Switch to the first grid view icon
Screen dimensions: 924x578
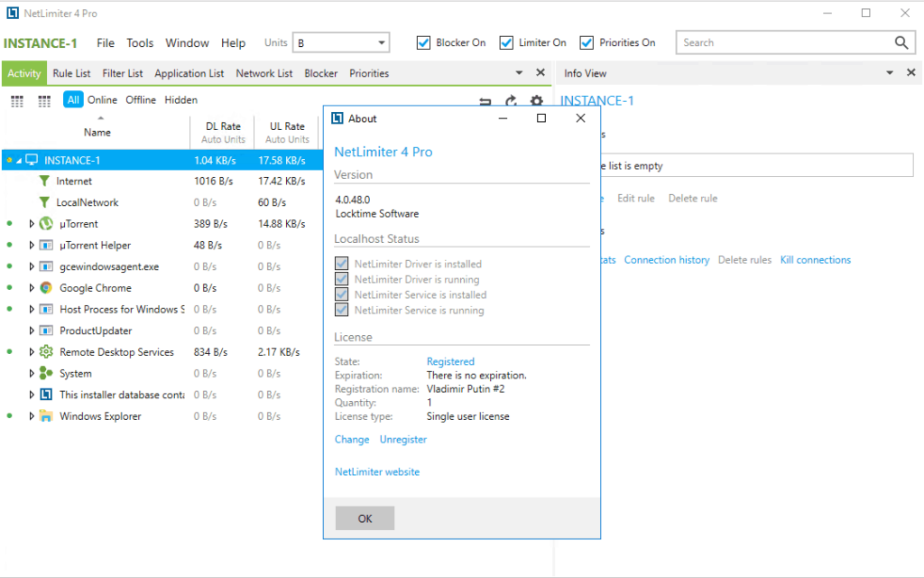coord(17,101)
